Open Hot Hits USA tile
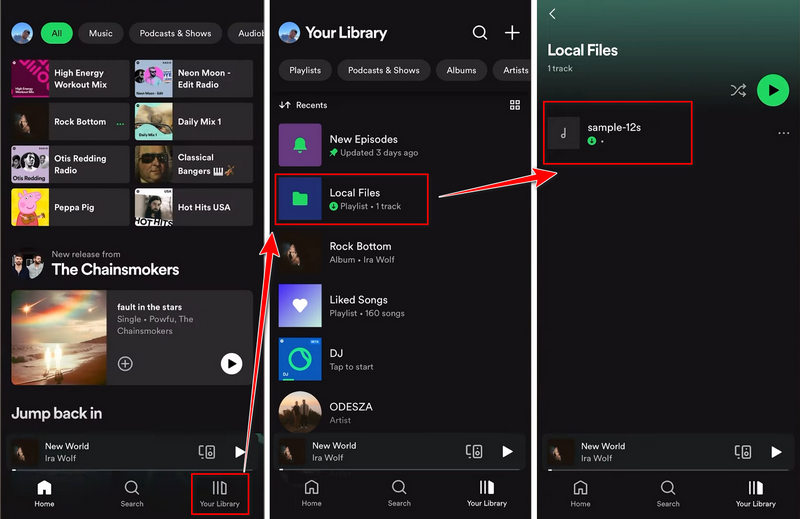Screen dimensions: 800x519 point(194,207)
